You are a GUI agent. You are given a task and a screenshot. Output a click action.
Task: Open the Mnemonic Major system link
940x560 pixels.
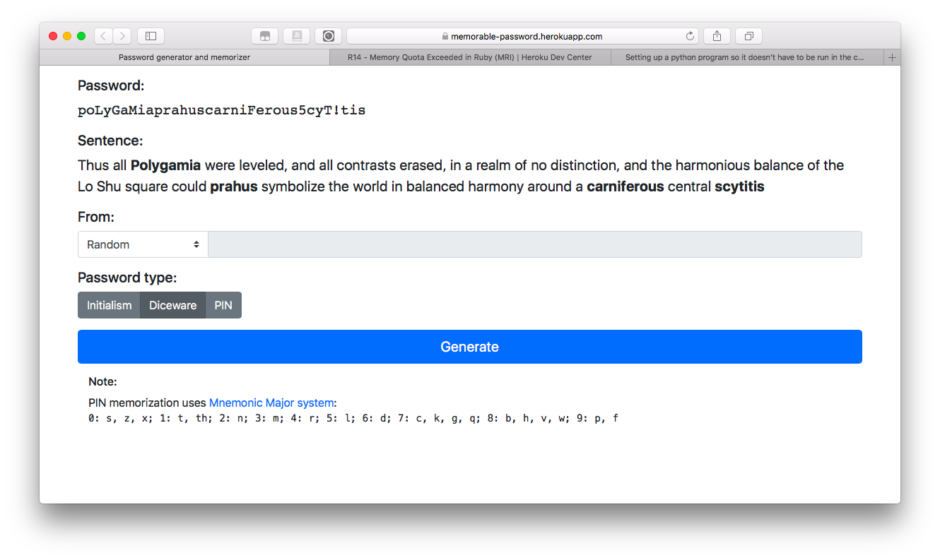[x=271, y=403]
